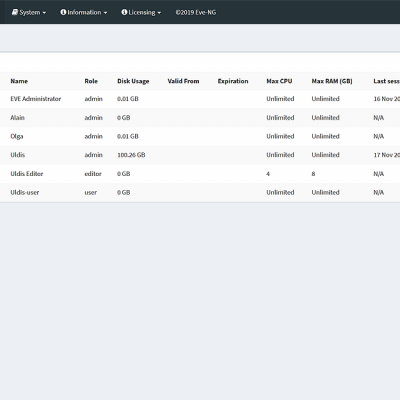Click the Expiration column header

click(233, 81)
